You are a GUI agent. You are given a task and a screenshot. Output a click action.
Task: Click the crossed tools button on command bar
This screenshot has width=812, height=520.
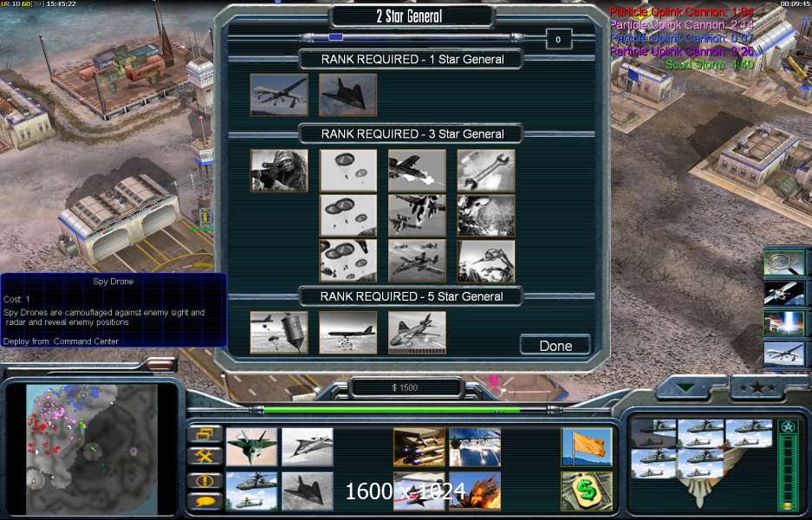pos(205,456)
